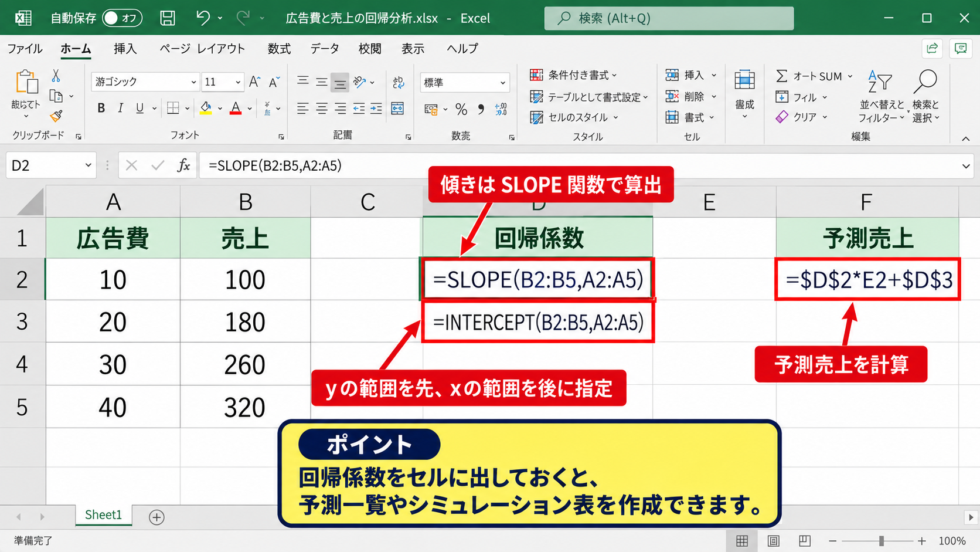Select the Sheet1 tab

click(103, 515)
